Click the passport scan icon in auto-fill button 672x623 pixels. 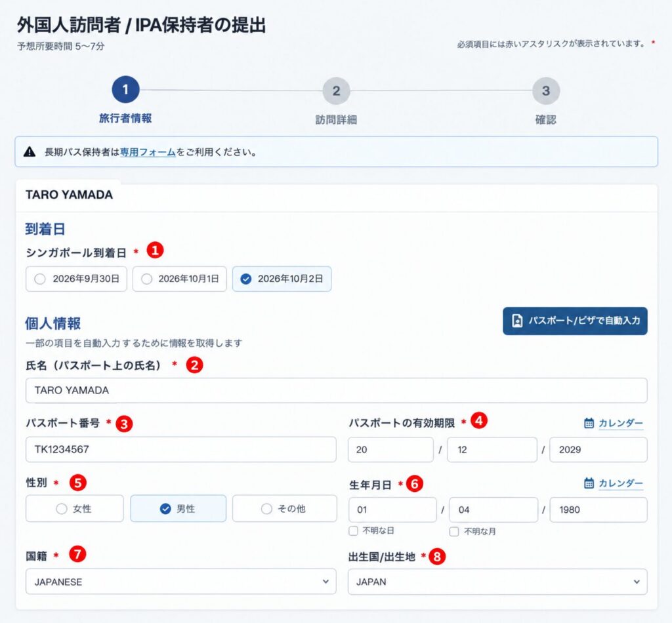pos(517,321)
